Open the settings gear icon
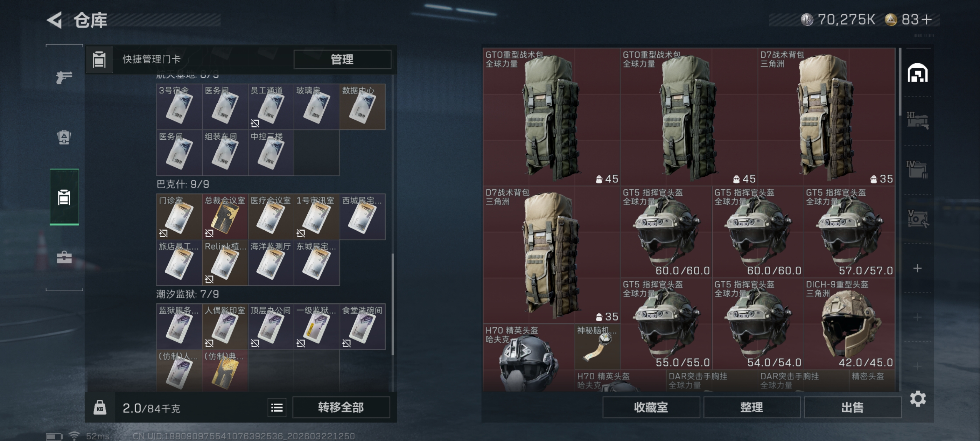Screen dimensions: 980x441 click(x=918, y=398)
